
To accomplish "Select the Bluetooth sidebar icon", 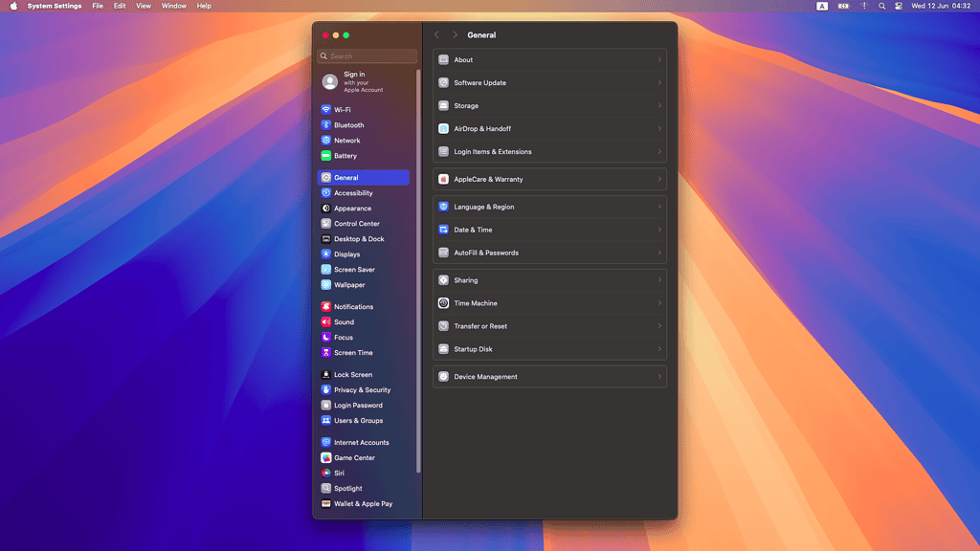I will 326,125.
